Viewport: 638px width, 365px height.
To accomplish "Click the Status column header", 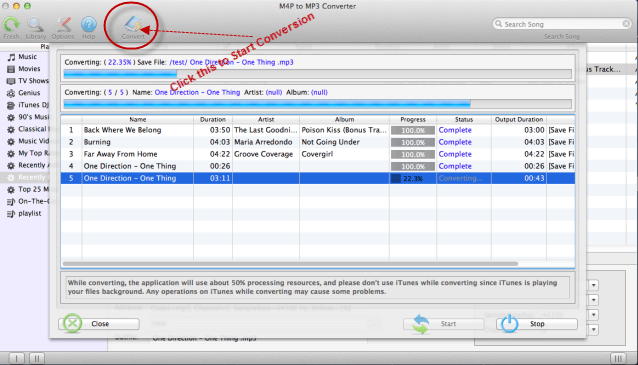I will pos(464,119).
